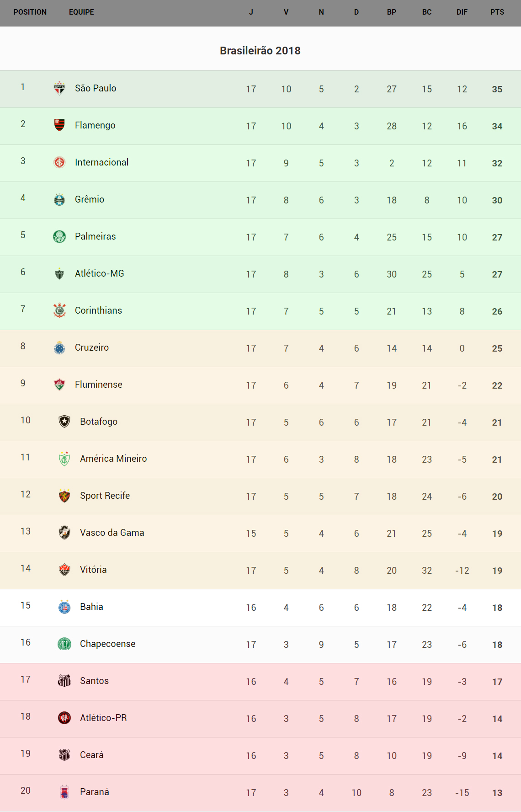Open the Paraná team link
This screenshot has width=521, height=812.
coord(95,792)
